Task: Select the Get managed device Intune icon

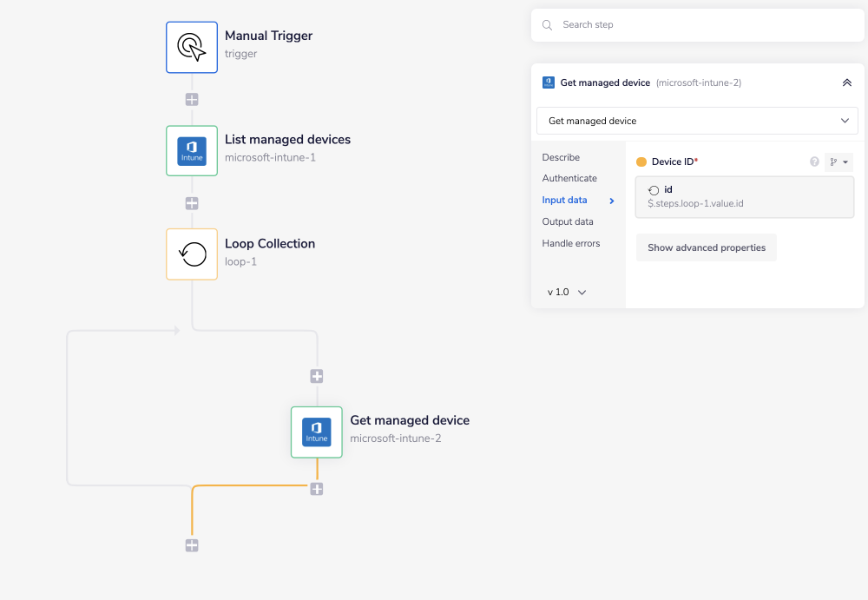Action: click(x=316, y=432)
